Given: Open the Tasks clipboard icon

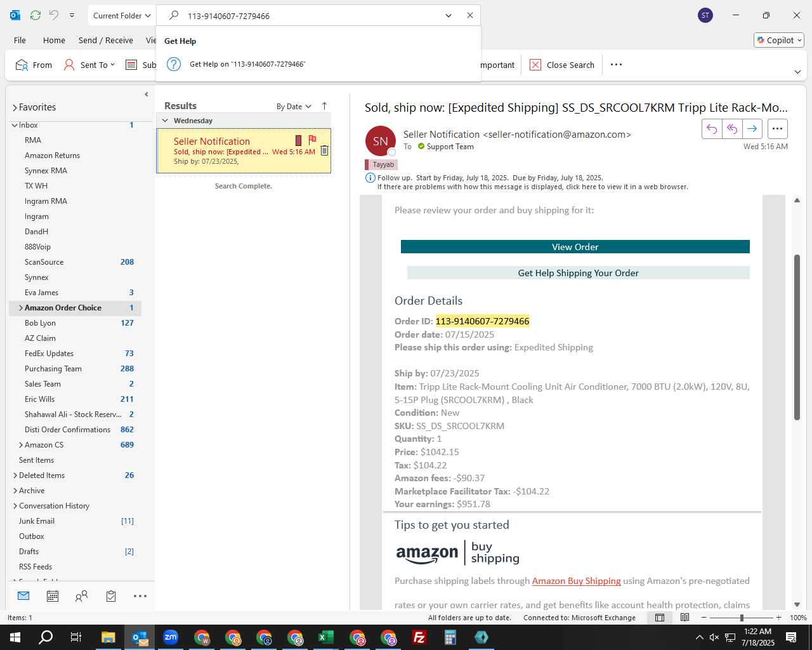Looking at the screenshot, I should [x=111, y=596].
